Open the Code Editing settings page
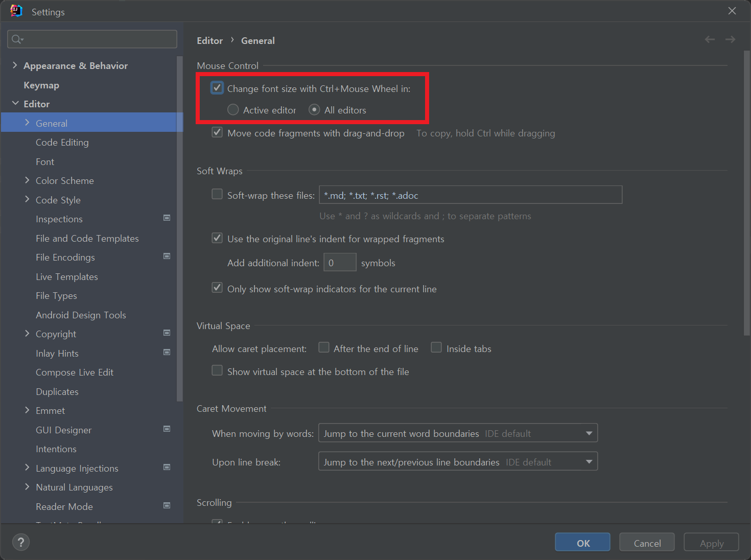Viewport: 751px width, 560px height. (x=62, y=143)
